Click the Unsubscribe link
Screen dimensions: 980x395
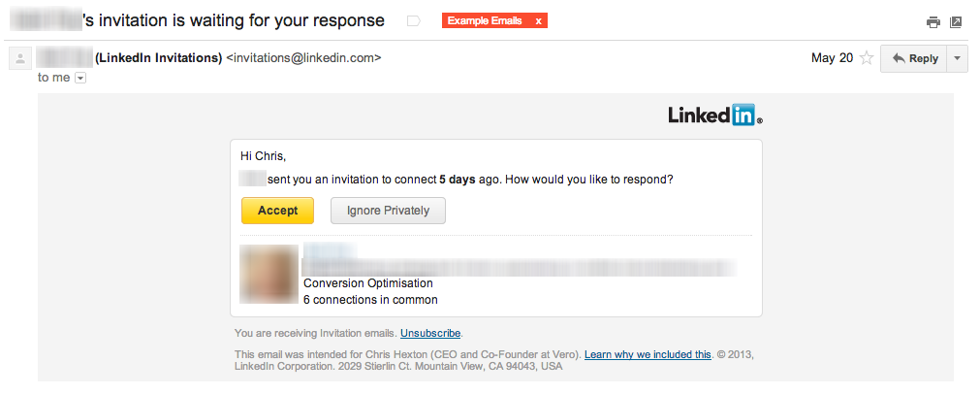click(x=430, y=333)
